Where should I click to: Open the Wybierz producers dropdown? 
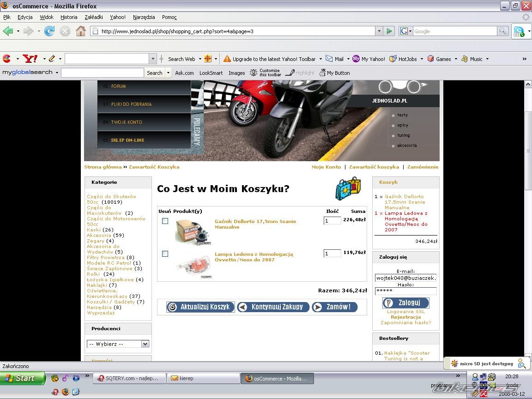tap(145, 344)
